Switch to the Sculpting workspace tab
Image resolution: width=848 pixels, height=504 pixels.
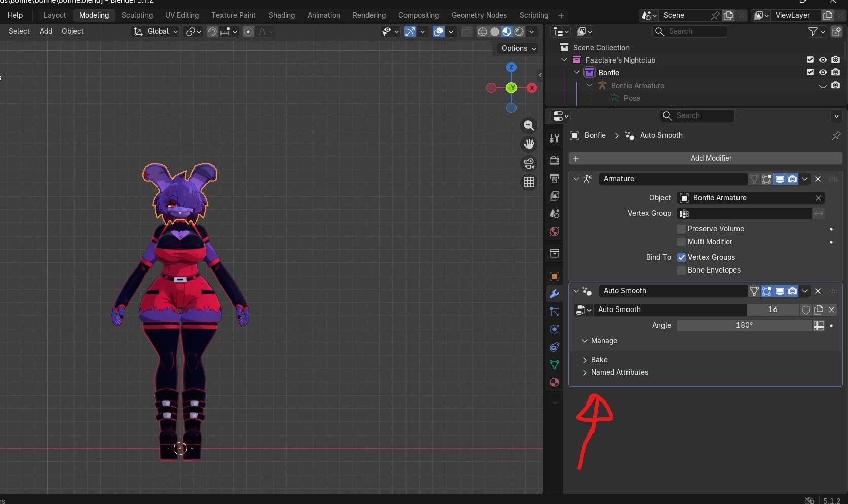pos(137,15)
